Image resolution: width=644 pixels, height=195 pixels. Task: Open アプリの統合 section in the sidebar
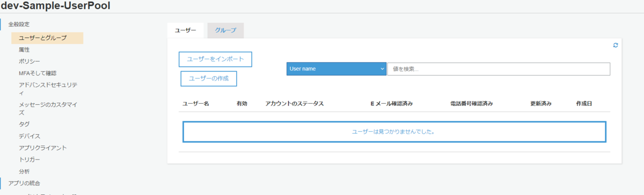(x=24, y=183)
